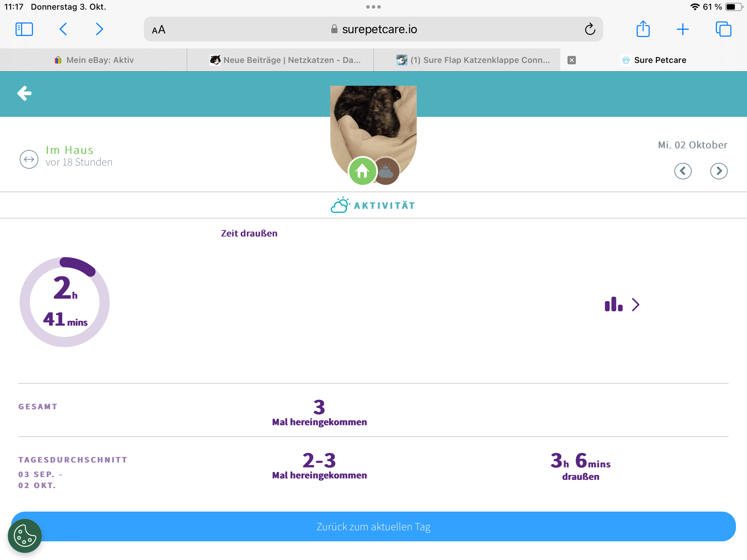The image size is (747, 560).
Task: Show the tab overview
Action: point(723,29)
